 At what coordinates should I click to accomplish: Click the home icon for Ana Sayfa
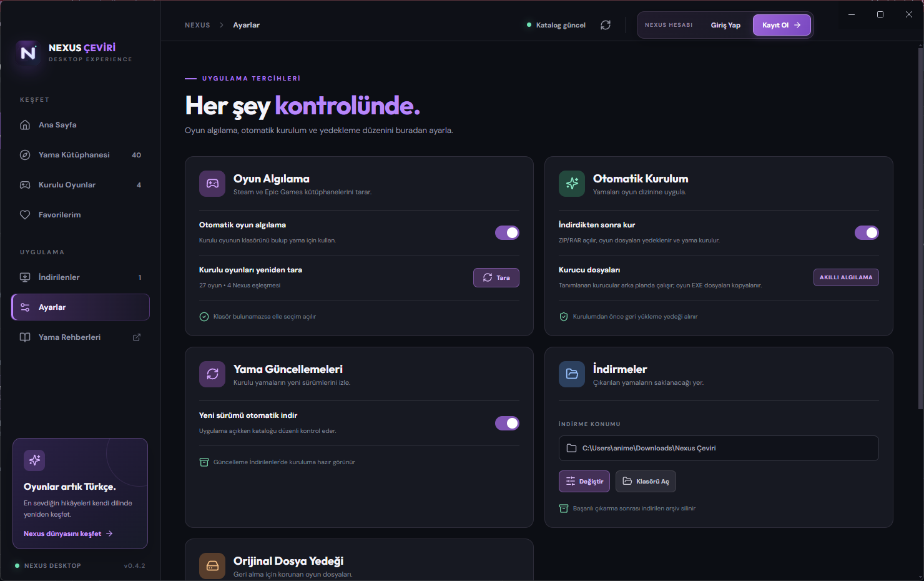pos(25,125)
